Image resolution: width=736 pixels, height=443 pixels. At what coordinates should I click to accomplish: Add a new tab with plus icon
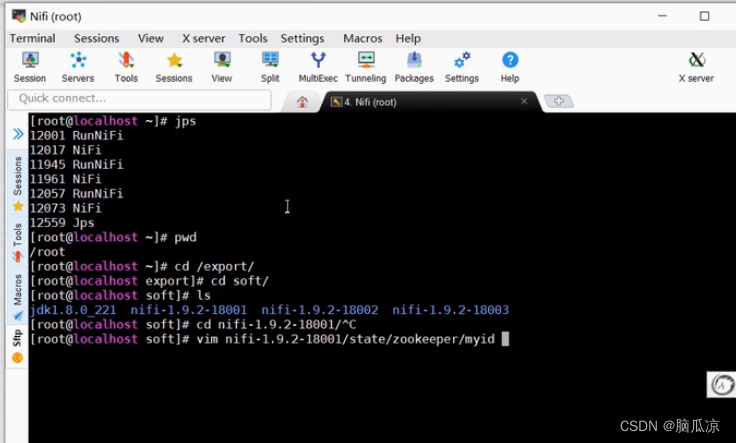coord(559,101)
